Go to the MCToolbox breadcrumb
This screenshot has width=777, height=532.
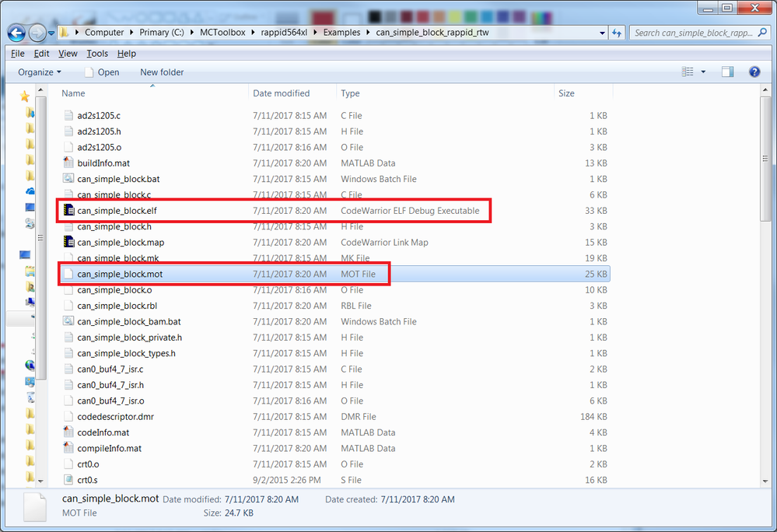pos(222,32)
